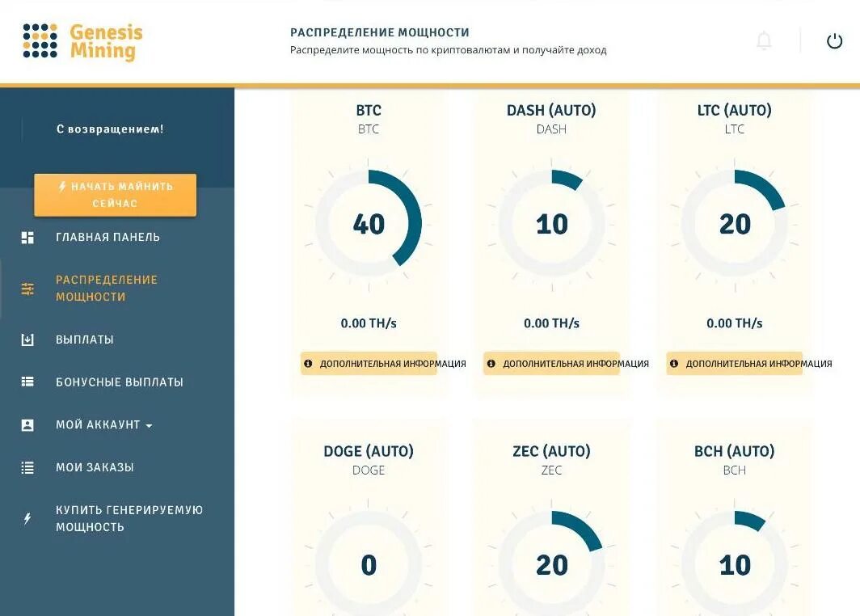860x616 pixels.
Task: Click the power logout icon
Action: point(834,40)
